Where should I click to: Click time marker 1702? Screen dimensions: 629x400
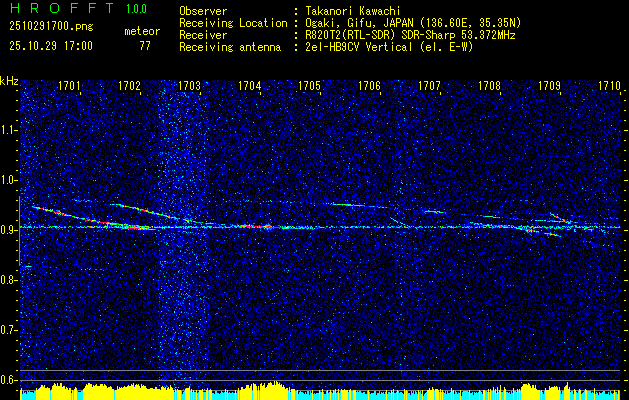[129, 85]
